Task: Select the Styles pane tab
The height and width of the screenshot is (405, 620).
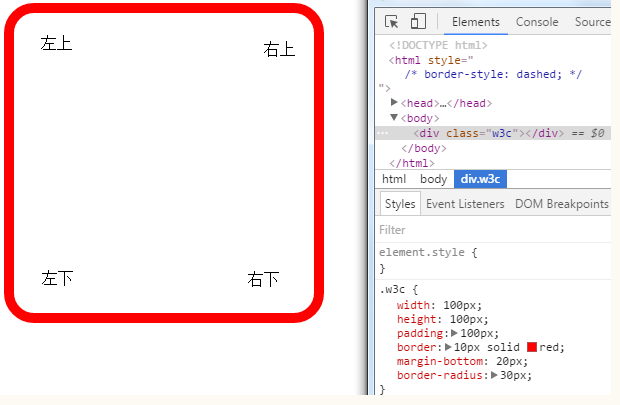Action: click(x=400, y=204)
